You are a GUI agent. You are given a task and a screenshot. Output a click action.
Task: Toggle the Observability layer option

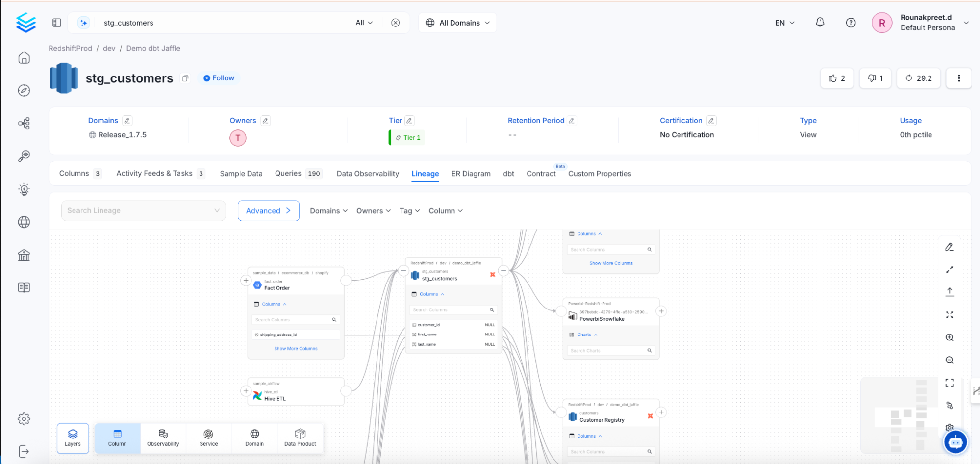(x=163, y=438)
